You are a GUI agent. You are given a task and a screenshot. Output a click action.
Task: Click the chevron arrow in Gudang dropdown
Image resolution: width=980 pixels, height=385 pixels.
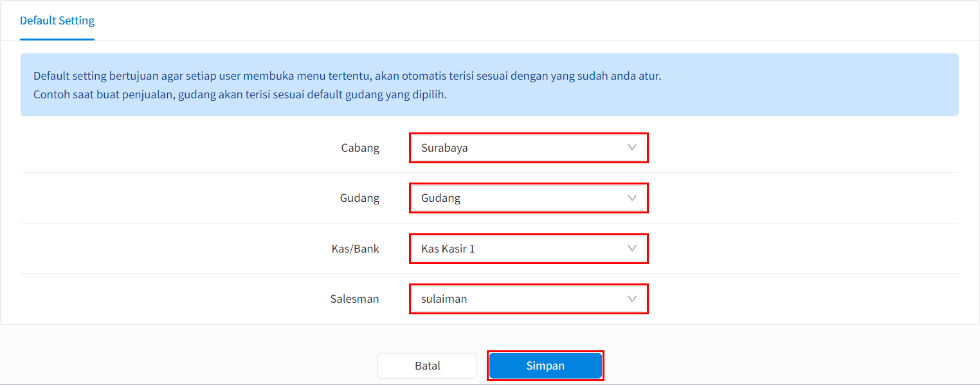coord(631,198)
